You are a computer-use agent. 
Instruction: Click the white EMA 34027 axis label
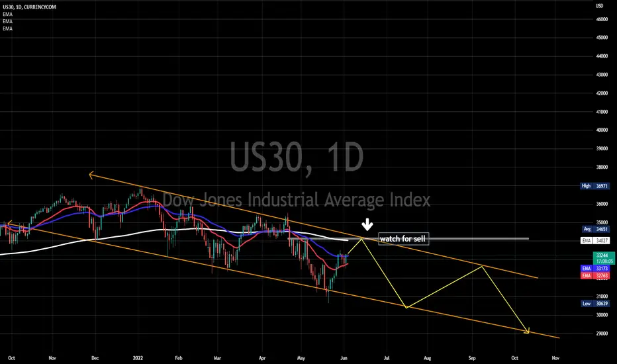point(595,240)
